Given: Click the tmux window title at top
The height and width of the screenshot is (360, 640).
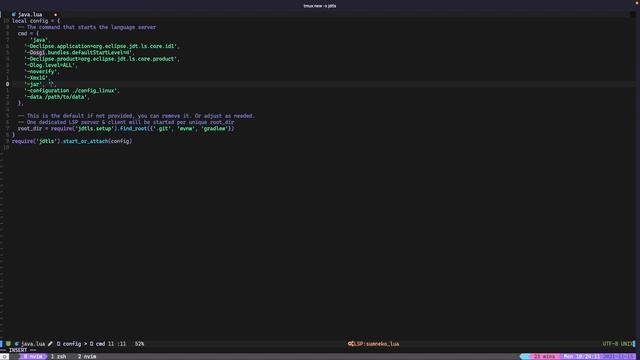Looking at the screenshot, I should click(320, 6).
